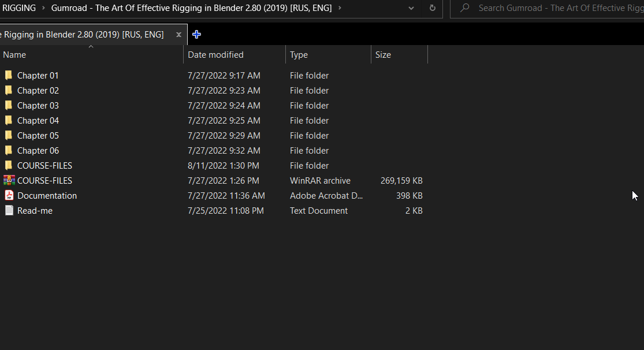Sort files by the Size column
644x350 pixels.
(x=382, y=54)
